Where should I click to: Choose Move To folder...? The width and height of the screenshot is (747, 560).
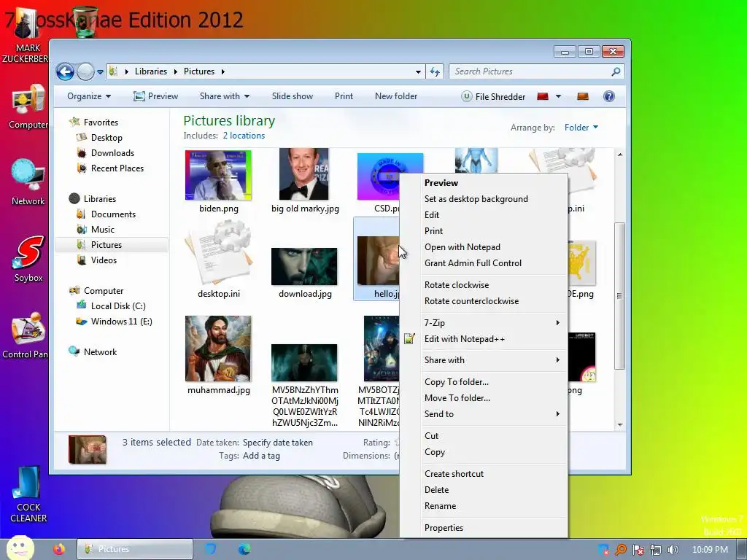click(x=483, y=398)
